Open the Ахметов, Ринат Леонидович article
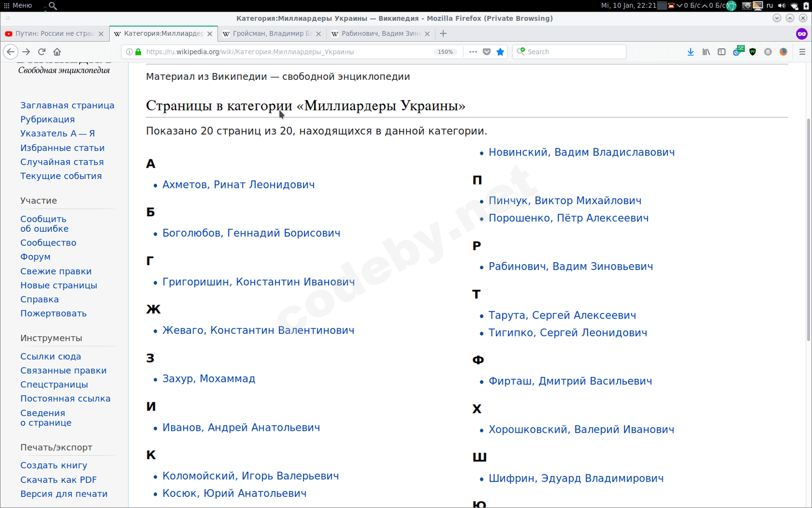 pos(239,184)
